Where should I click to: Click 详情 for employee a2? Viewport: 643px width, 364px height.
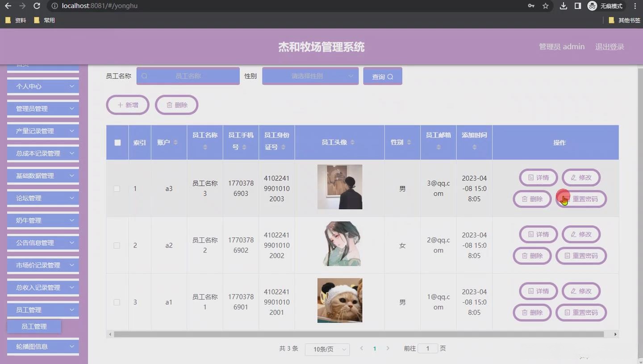538,234
